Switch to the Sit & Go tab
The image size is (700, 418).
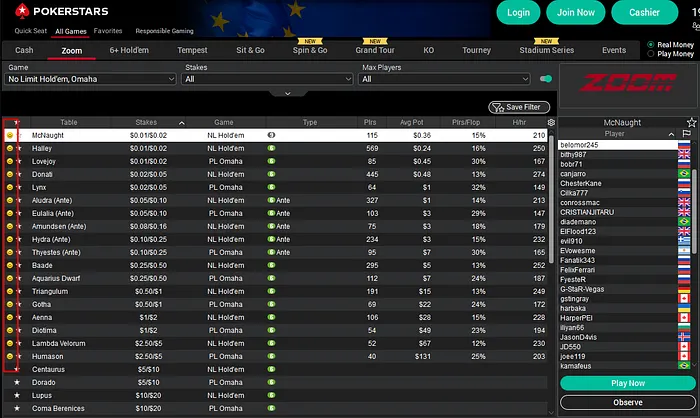[x=250, y=50]
